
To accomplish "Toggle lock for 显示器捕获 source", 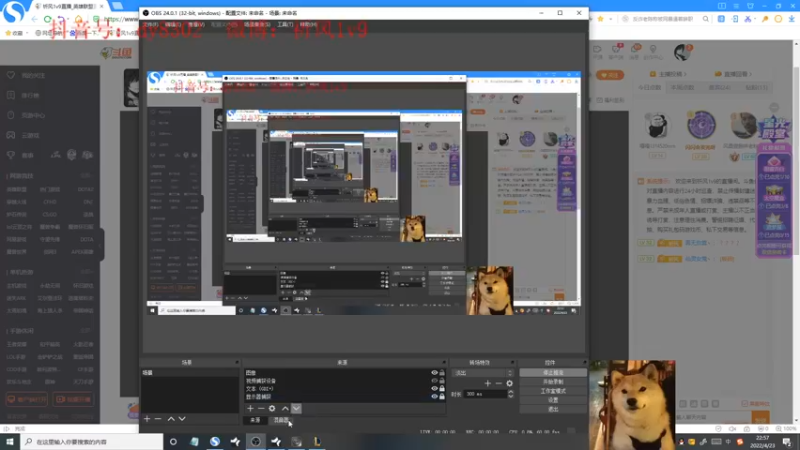I will click(x=442, y=396).
